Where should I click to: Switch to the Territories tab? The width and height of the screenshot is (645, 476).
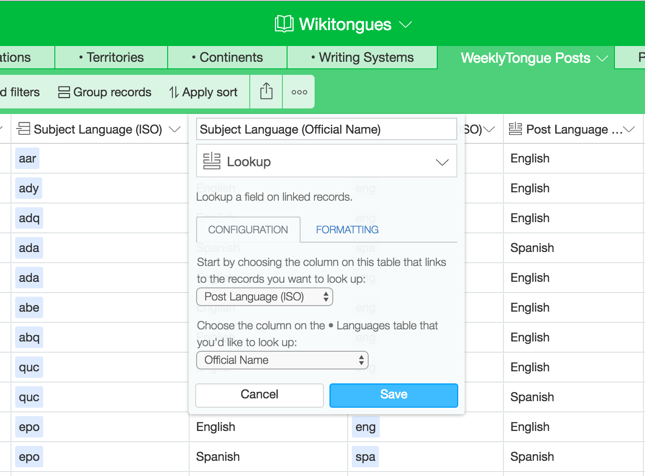tap(111, 57)
